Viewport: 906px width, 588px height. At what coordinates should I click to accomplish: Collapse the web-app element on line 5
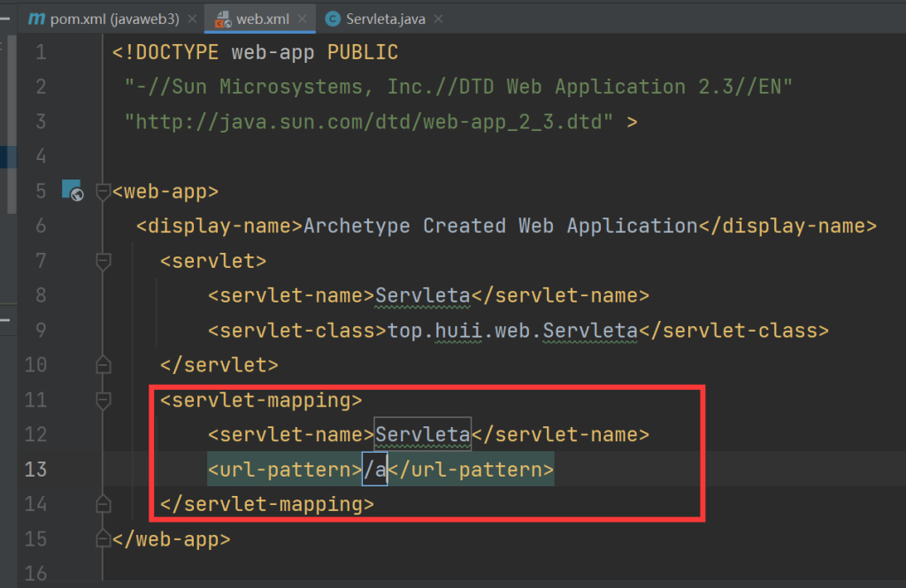[x=103, y=191]
